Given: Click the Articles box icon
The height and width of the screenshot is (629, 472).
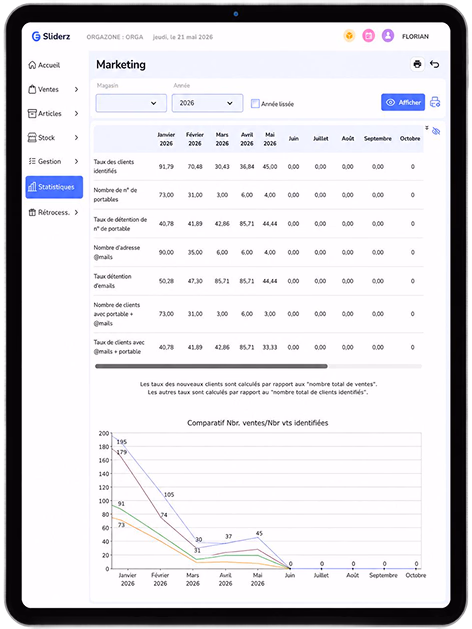Looking at the screenshot, I should coord(32,114).
